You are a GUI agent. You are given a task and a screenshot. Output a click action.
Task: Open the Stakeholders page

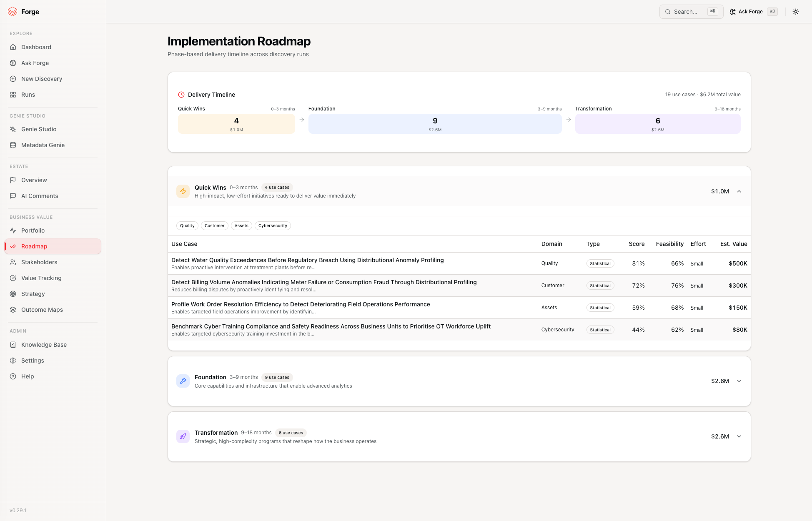53,262
